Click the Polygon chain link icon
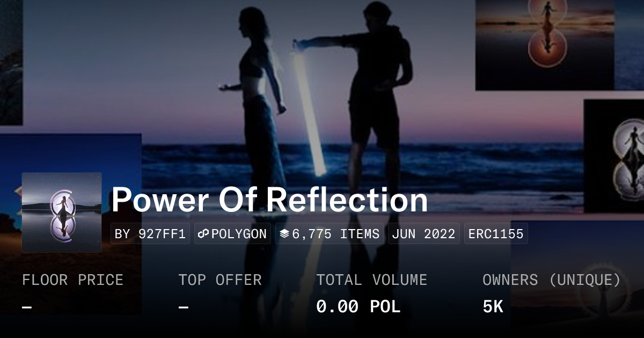 [x=203, y=234]
